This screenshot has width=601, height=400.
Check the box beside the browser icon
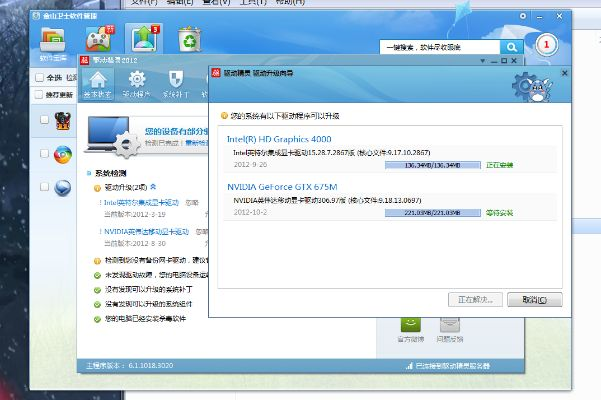coord(44,154)
